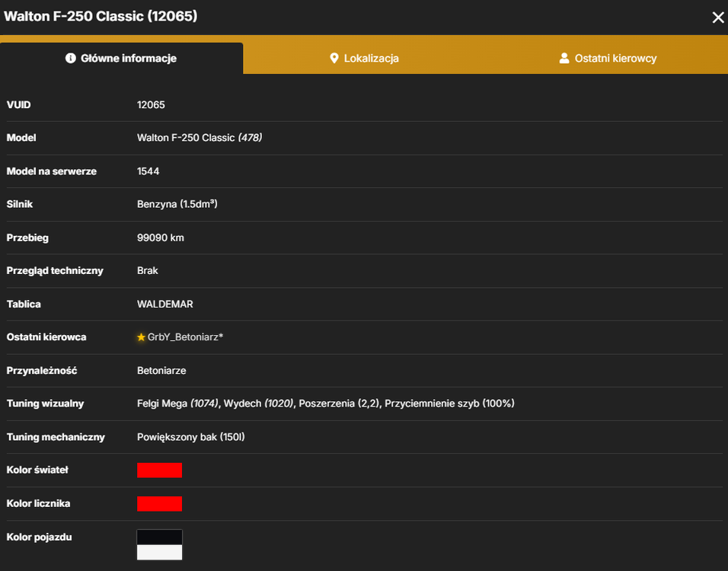Click the Przebieg row label

coord(27,238)
